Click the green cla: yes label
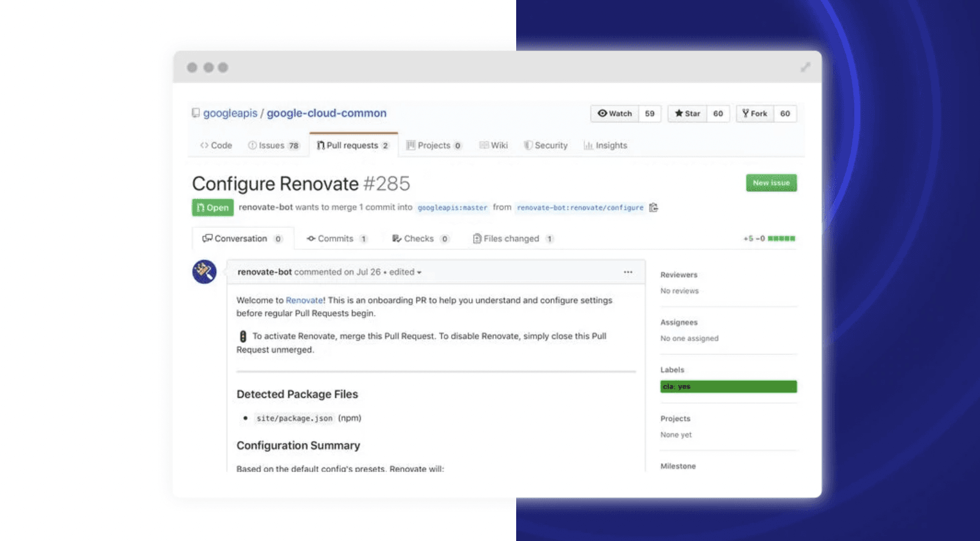The image size is (980, 541). pos(728,387)
